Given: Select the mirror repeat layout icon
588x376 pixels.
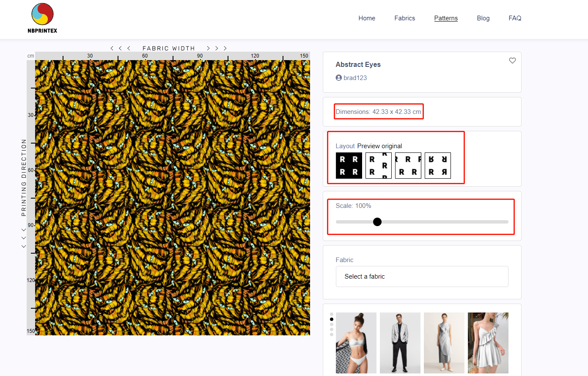Looking at the screenshot, I should [438, 166].
